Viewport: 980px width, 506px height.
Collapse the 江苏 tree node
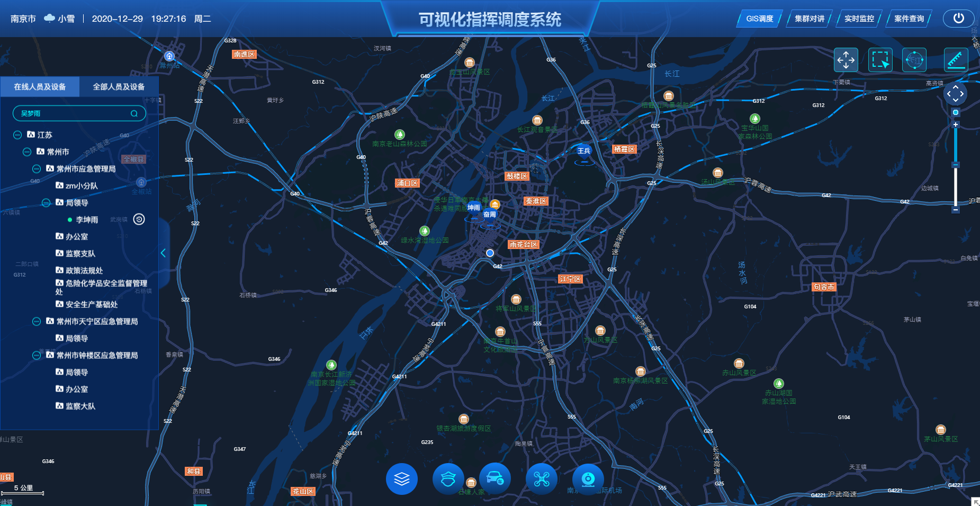pos(17,135)
